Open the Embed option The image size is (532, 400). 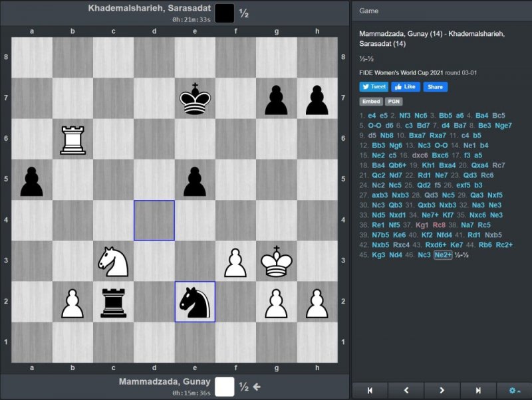370,102
